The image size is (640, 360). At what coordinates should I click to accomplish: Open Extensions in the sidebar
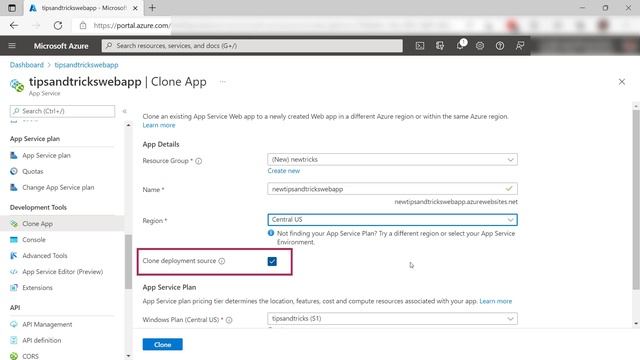tap(38, 288)
